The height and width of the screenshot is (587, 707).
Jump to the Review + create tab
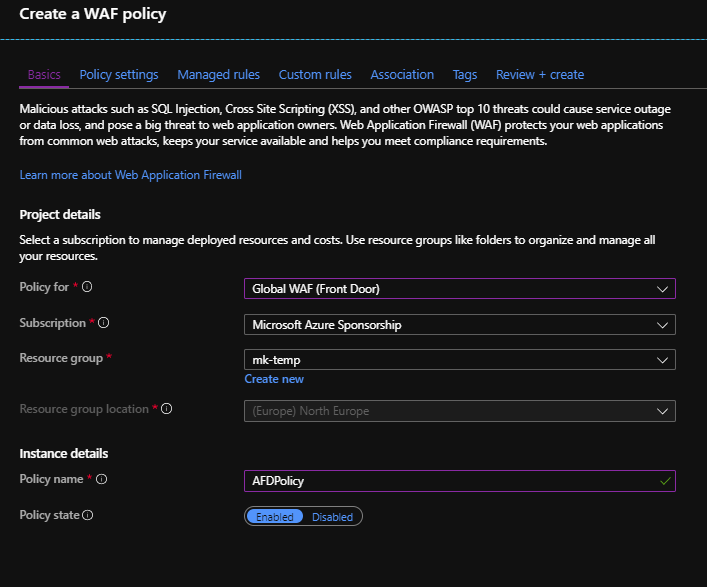click(540, 75)
